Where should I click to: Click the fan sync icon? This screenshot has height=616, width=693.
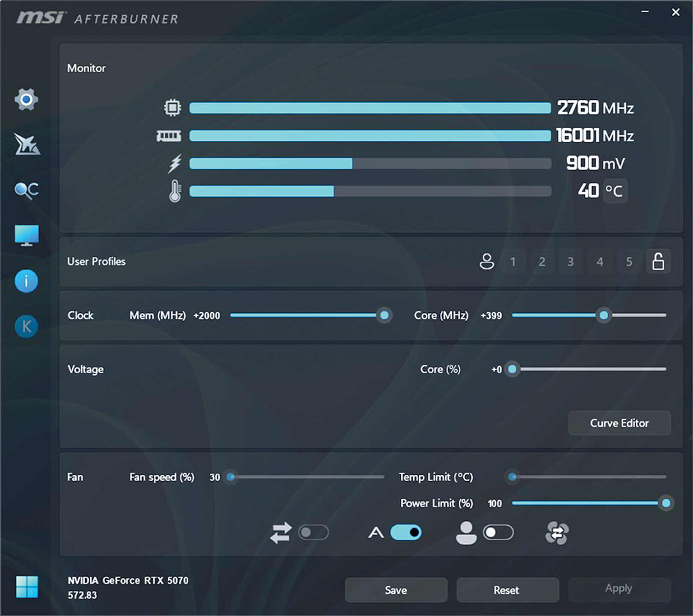[557, 533]
